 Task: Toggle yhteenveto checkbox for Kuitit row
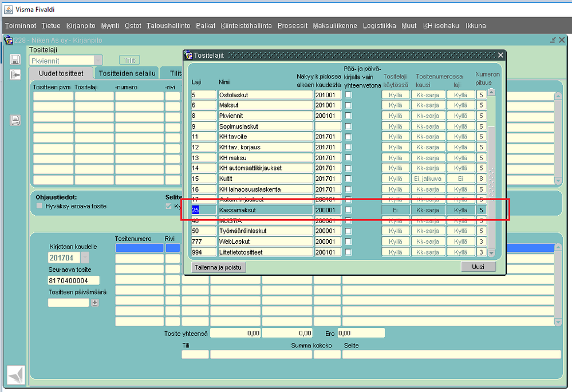[x=348, y=179]
